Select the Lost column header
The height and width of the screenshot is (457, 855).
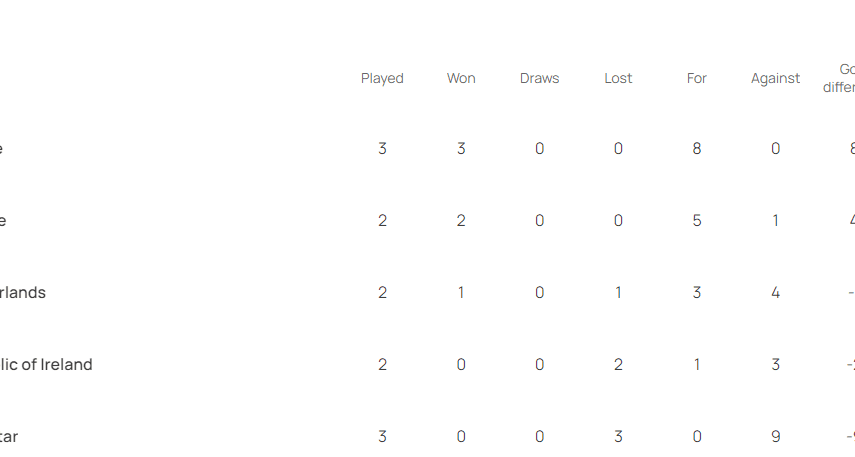(x=618, y=78)
